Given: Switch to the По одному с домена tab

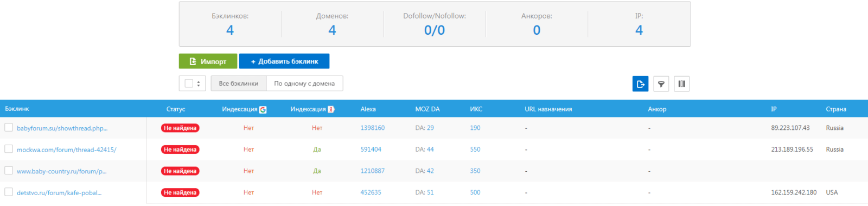Looking at the screenshot, I should 304,83.
